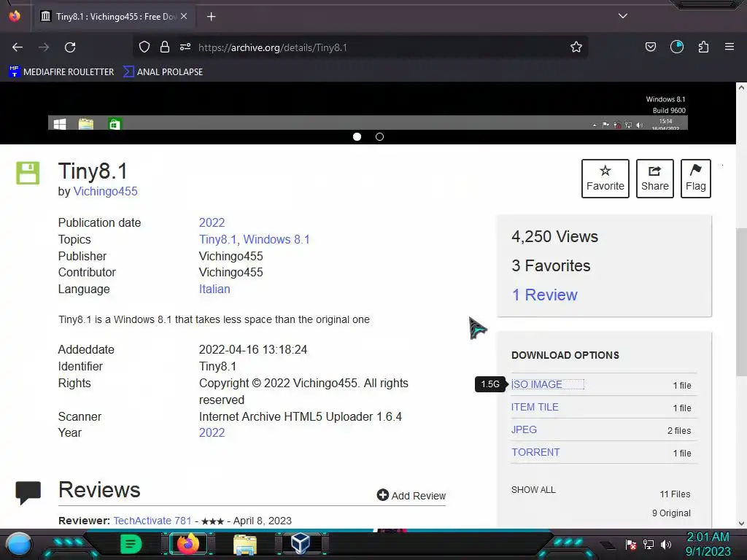The width and height of the screenshot is (747, 560).
Task: Open File Explorer from the taskbar
Action: [245, 545]
